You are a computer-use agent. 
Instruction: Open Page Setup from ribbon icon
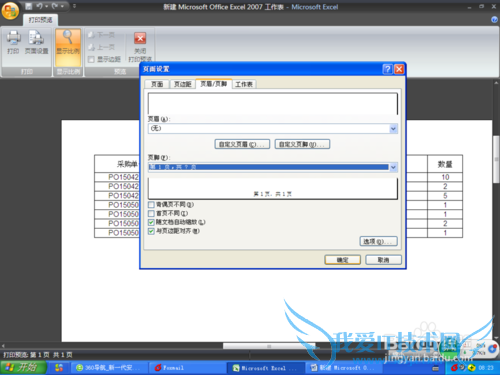tap(36, 42)
